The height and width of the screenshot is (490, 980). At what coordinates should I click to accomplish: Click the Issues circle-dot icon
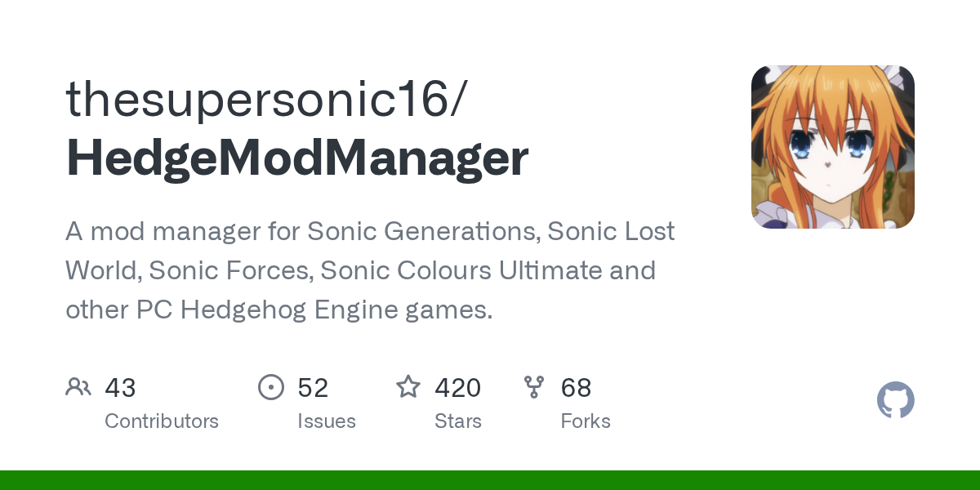pyautogui.click(x=271, y=386)
